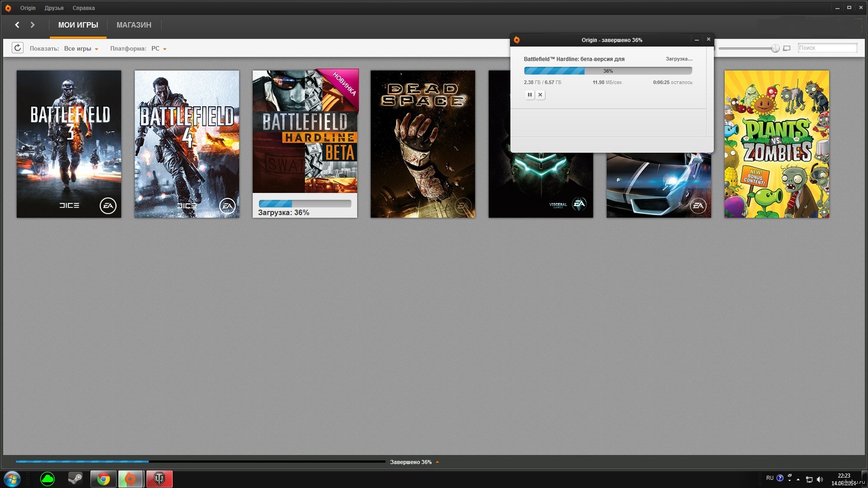Viewport: 868px width, 488px height.
Task: Open the Справка menu
Action: [x=84, y=8]
